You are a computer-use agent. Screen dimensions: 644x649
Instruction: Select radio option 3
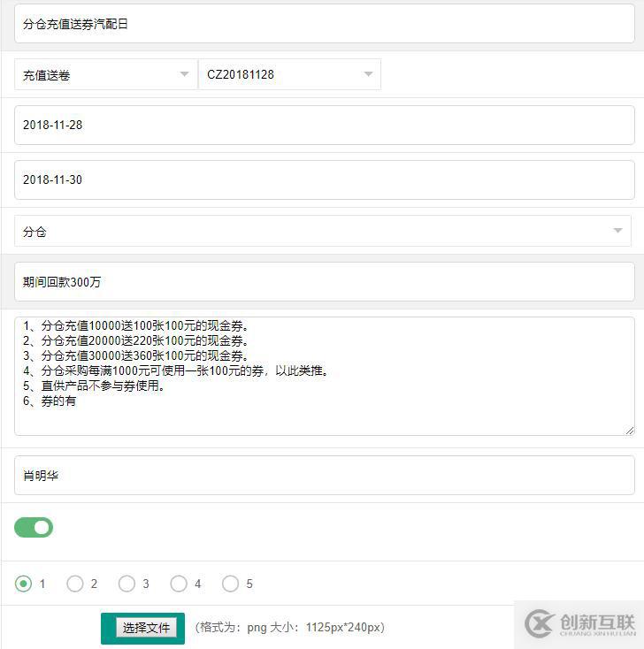[x=126, y=584]
